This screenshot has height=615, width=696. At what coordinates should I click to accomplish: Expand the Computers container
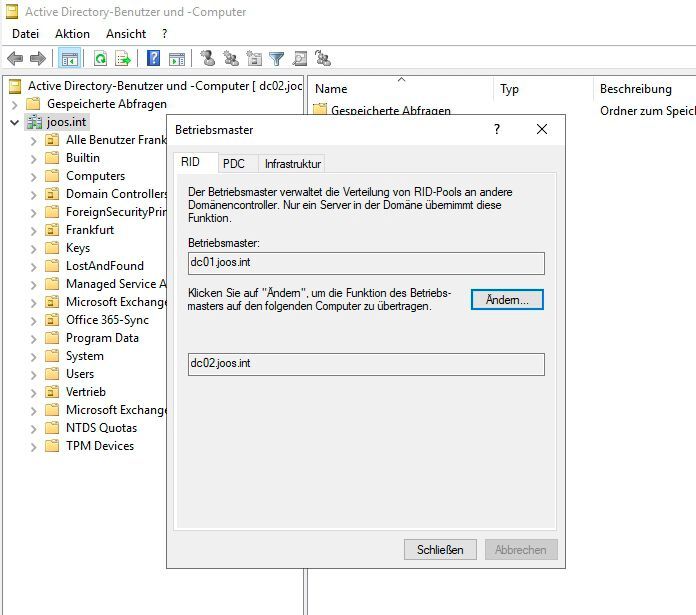click(33, 177)
